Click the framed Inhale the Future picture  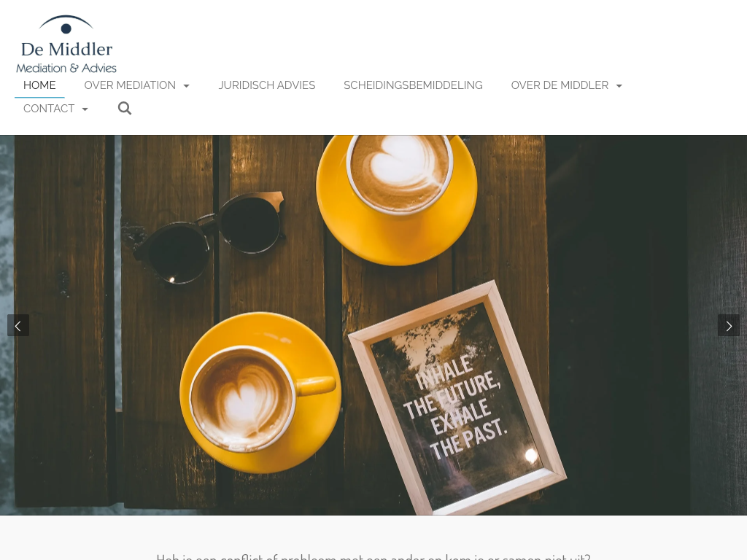point(457,399)
